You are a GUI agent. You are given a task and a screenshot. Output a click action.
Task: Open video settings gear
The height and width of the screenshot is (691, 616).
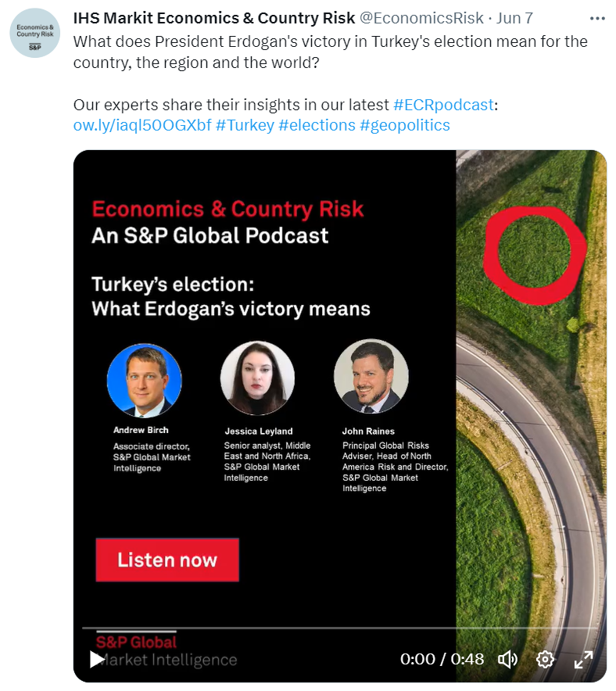tap(546, 660)
